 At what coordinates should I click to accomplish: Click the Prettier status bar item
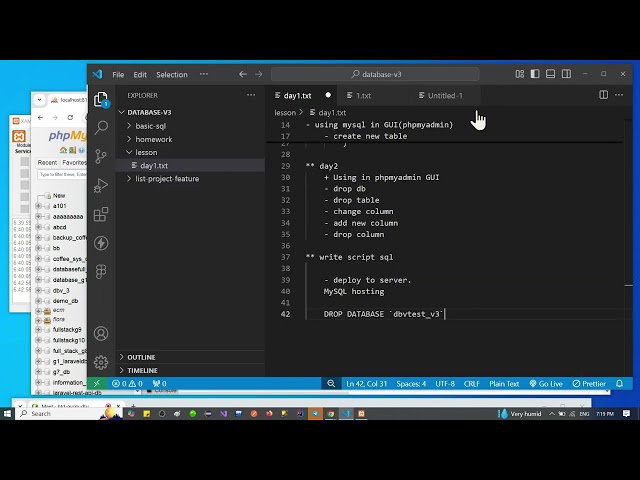[589, 384]
